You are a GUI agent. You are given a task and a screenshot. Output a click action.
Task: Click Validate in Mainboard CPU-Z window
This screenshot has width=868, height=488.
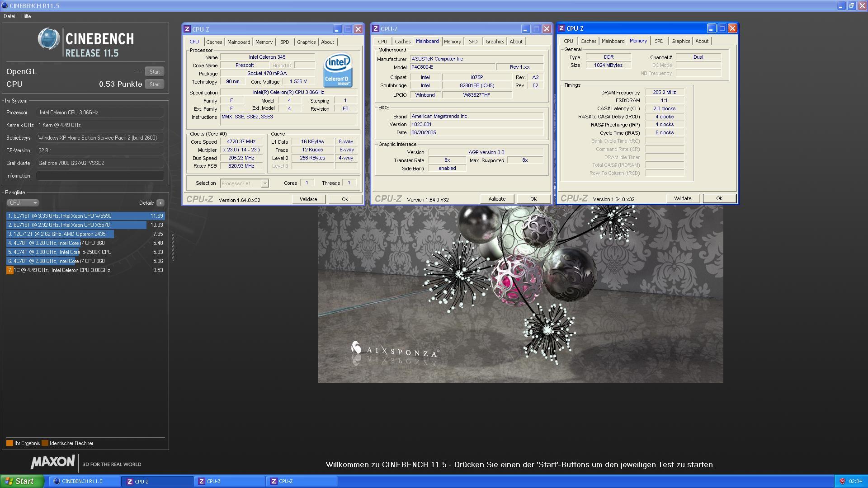(497, 199)
